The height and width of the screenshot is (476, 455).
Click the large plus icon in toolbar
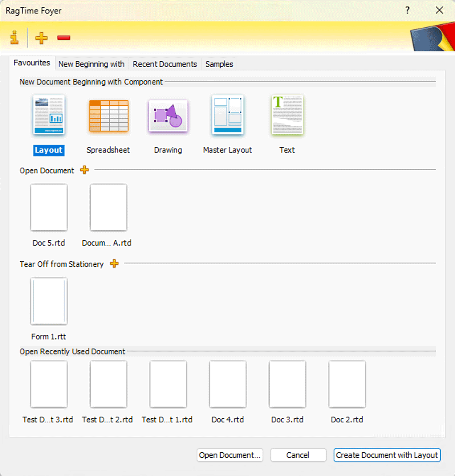tap(41, 38)
